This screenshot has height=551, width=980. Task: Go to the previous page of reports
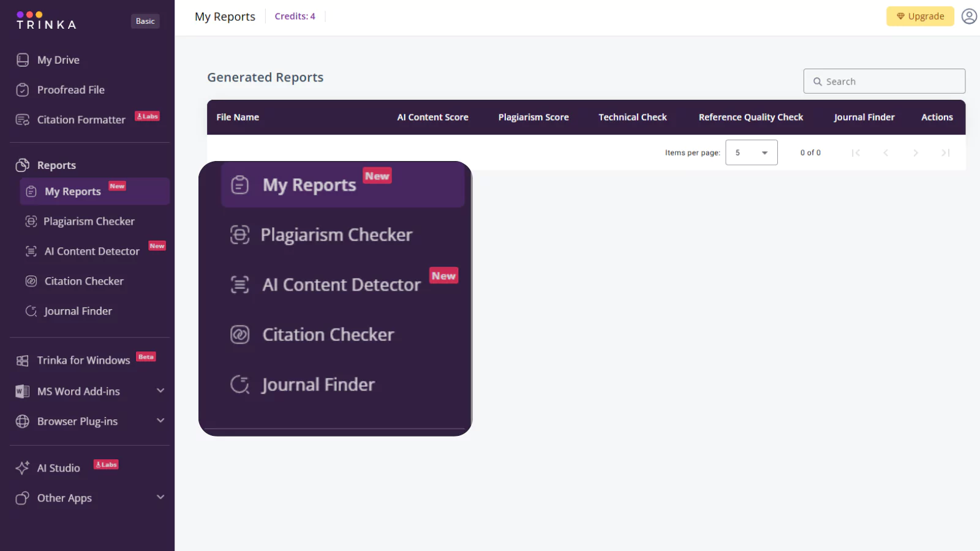point(886,152)
